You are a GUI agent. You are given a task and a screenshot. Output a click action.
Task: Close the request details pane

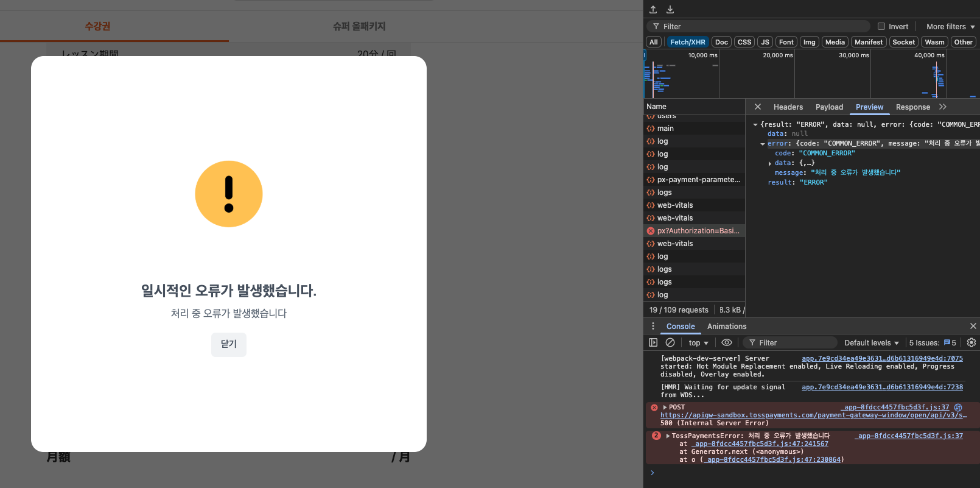coord(758,107)
